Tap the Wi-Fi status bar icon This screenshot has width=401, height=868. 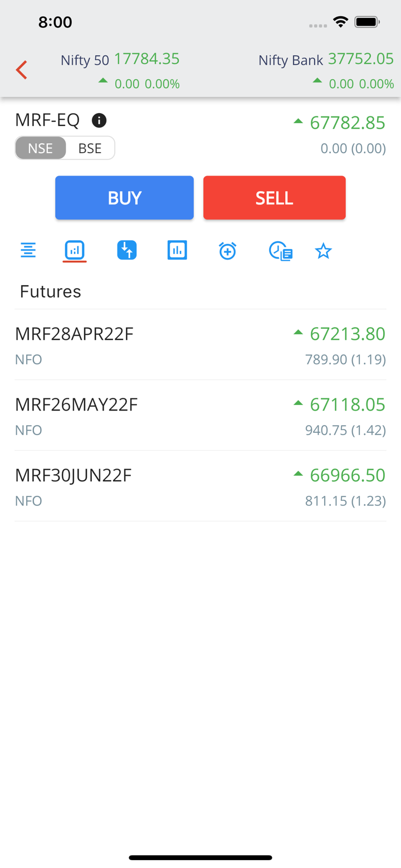340,22
